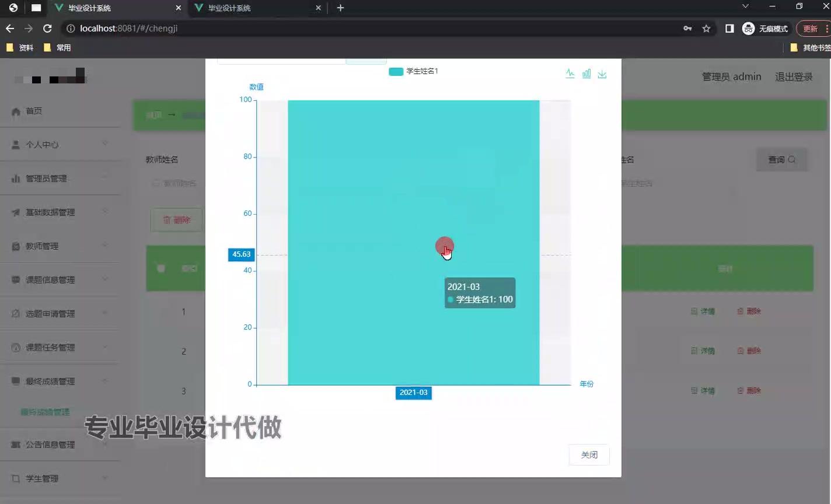831x504 pixels.
Task: Close the first 毕业设计系统 tab
Action: tap(179, 8)
